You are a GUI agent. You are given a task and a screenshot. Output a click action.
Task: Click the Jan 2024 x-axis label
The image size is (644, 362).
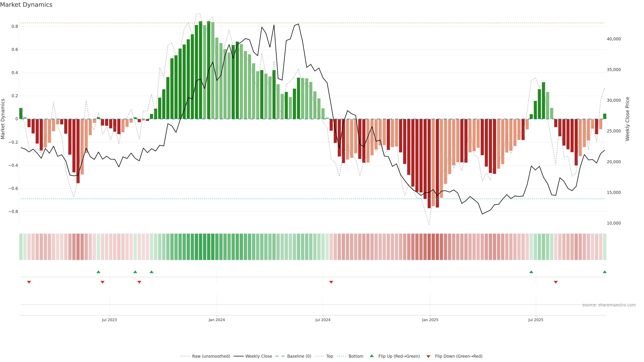tap(217, 320)
